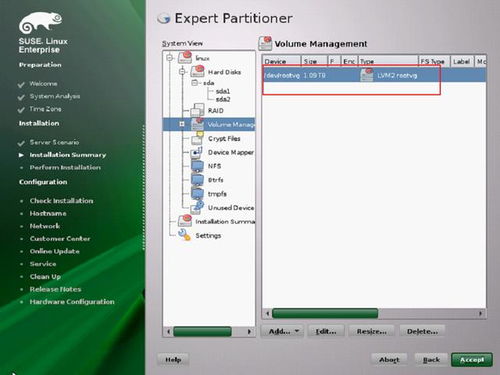Click the RAID icon in System View
Screen dimensions: 500x375
coord(197,110)
